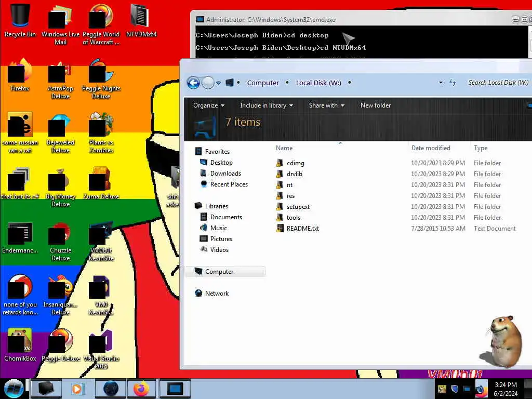Sort by Name column header
This screenshot has height=399, width=532.
pyautogui.click(x=284, y=148)
